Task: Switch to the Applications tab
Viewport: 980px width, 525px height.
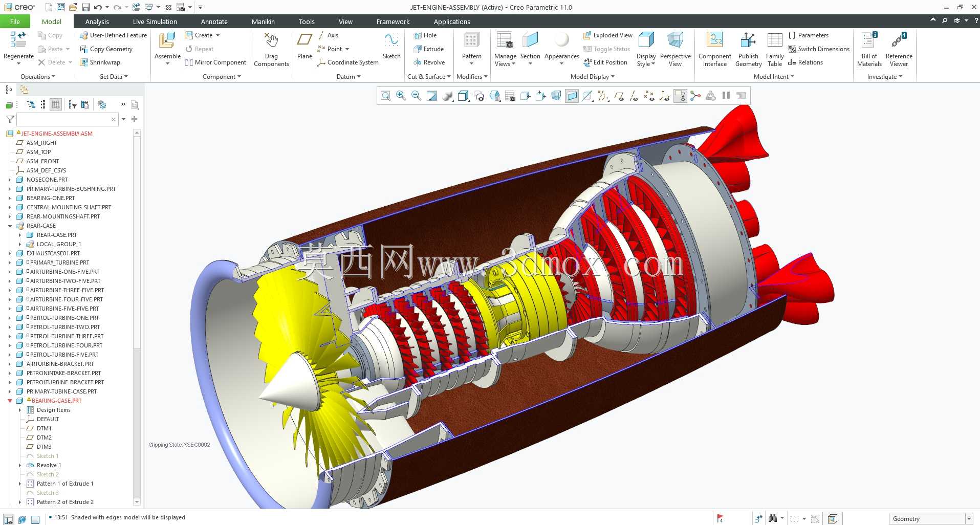Action: pos(451,21)
